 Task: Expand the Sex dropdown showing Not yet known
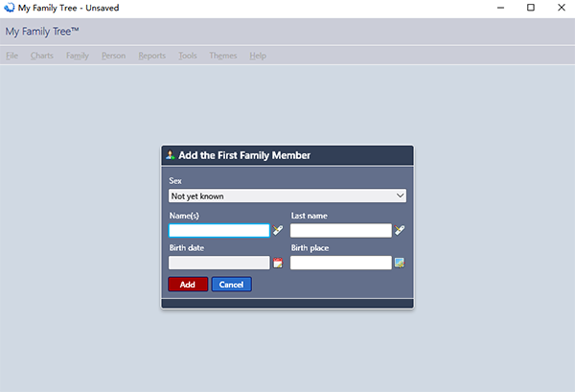[287, 196]
